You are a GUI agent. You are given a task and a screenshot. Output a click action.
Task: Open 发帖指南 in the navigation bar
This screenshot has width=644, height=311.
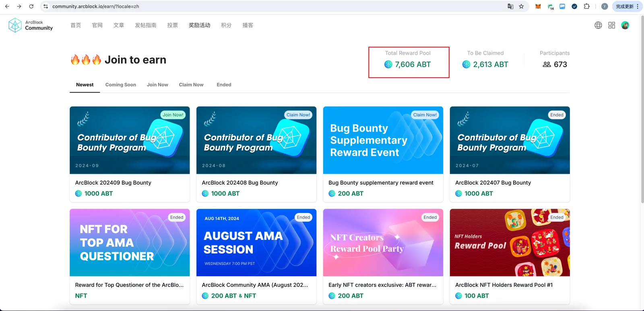coord(146,25)
